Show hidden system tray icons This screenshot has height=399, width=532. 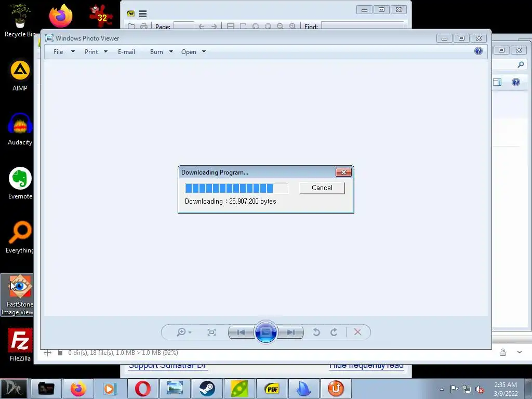point(442,389)
